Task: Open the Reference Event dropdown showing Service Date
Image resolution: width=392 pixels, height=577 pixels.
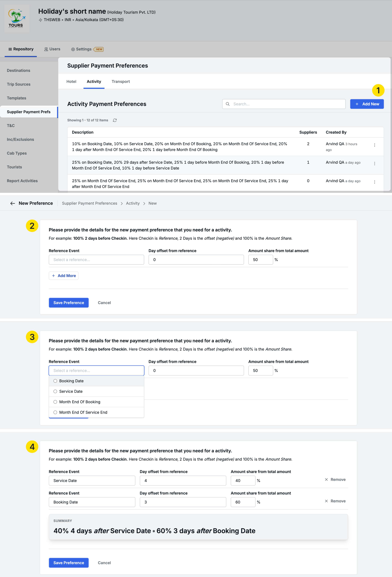Action: click(x=92, y=480)
